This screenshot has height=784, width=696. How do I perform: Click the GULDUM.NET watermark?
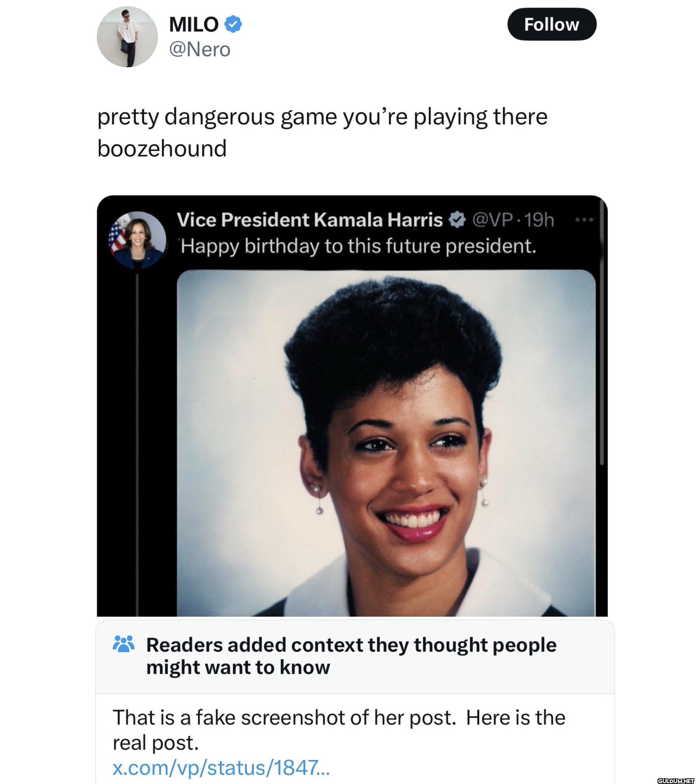pos(675,781)
